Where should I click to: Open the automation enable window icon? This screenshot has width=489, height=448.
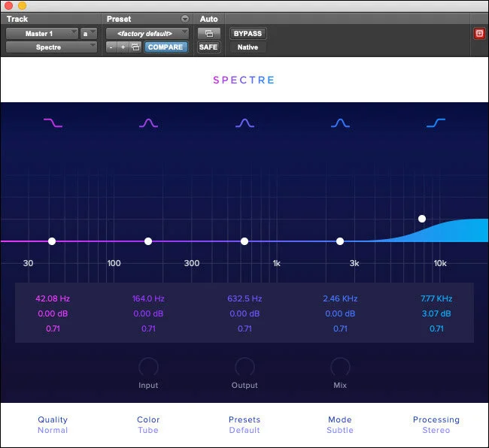point(209,33)
